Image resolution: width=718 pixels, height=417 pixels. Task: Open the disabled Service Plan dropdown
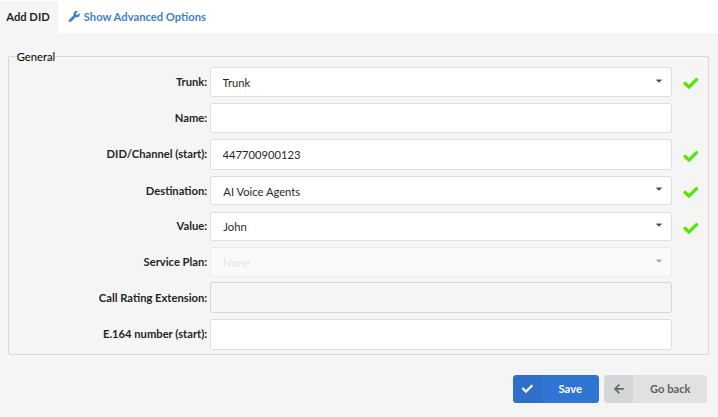[441, 262]
